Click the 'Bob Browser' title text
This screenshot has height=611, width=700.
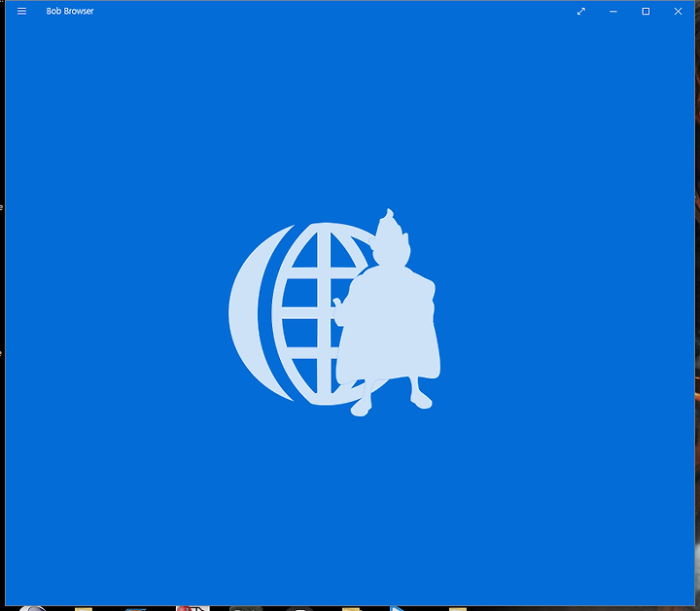coord(70,11)
